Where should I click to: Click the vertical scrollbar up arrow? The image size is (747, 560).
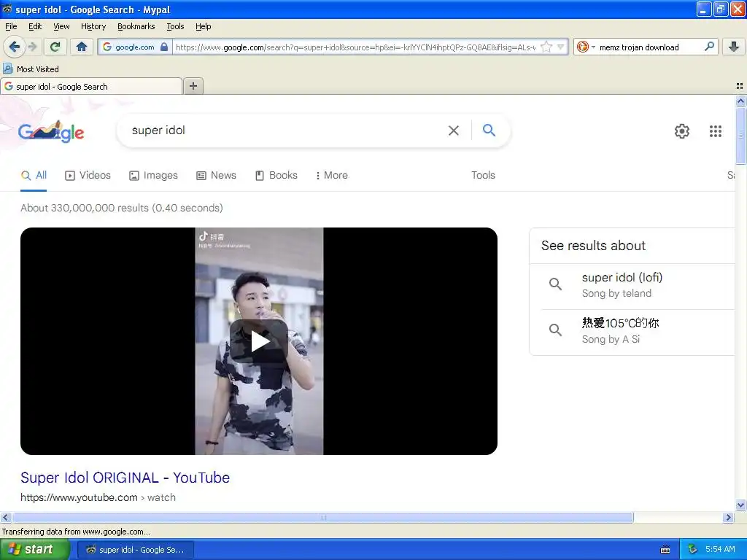pyautogui.click(x=740, y=101)
